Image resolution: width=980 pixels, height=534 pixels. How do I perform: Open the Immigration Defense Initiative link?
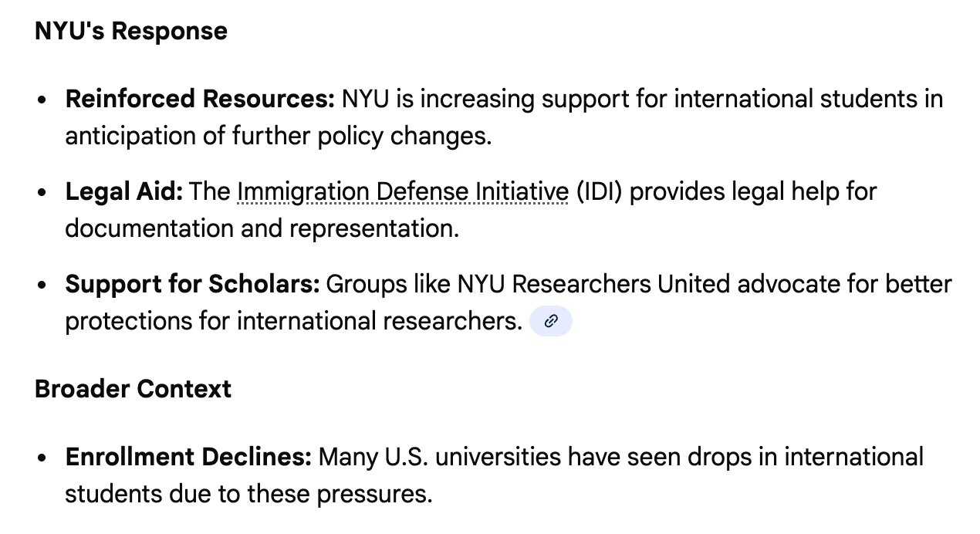tap(403, 191)
